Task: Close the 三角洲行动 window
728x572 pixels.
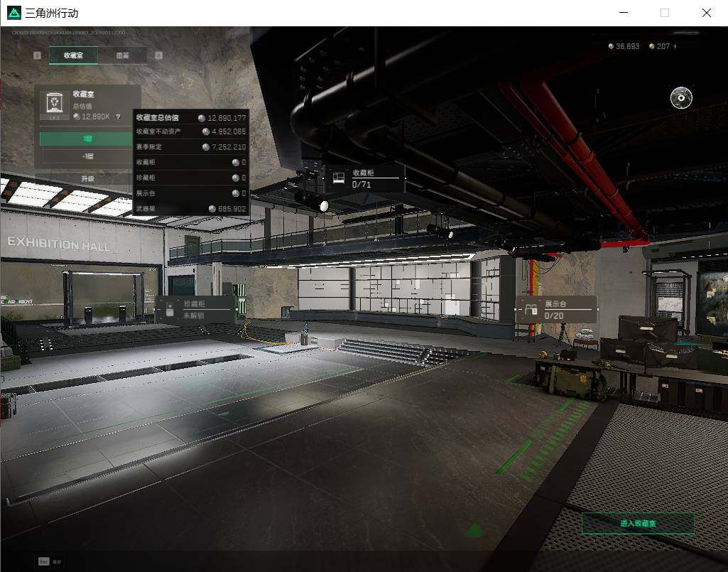Action: pyautogui.click(x=707, y=13)
